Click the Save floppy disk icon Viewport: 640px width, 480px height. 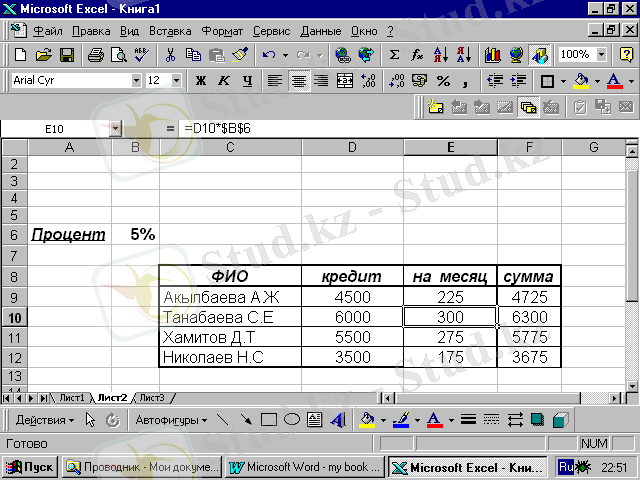point(67,55)
